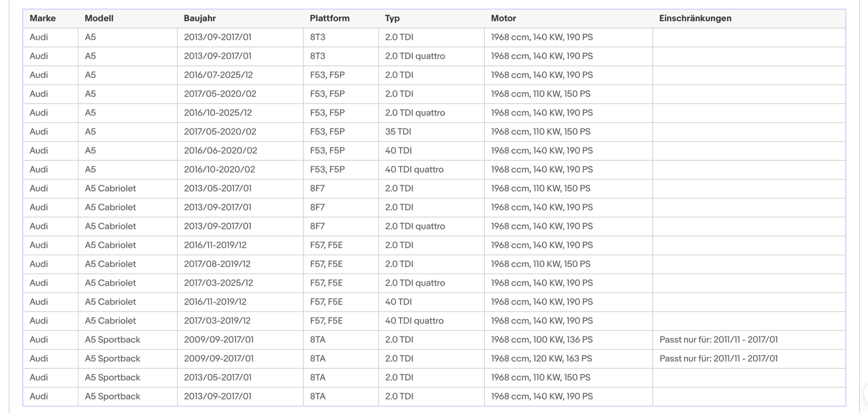Select the 2016/07-2025/12 Baujahr cell
This screenshot has height=413, width=868.
click(240, 75)
